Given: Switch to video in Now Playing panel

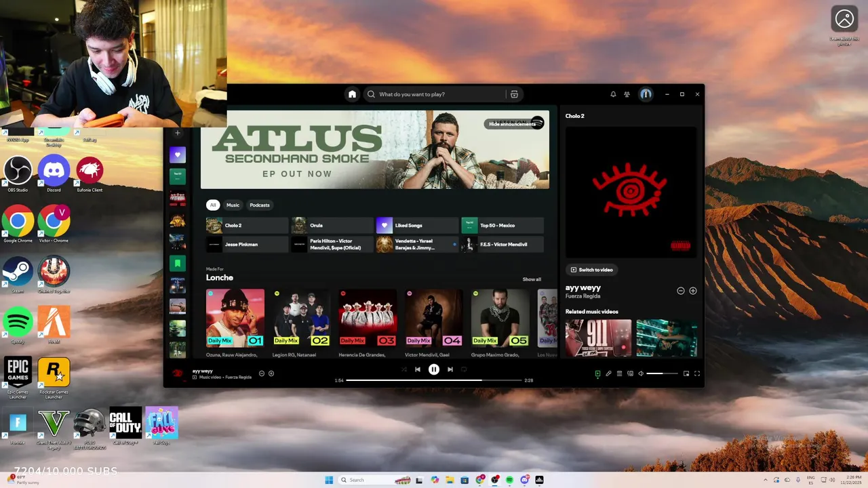Looking at the screenshot, I should (x=592, y=270).
